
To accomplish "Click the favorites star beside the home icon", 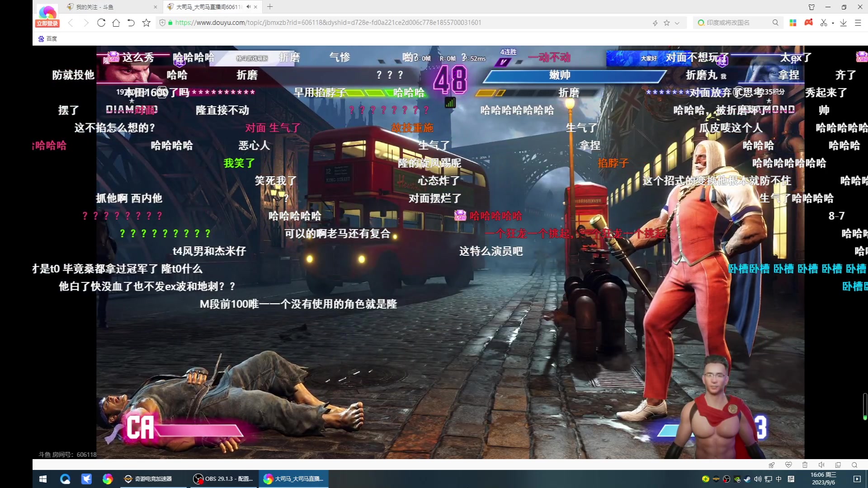I will [x=146, y=23].
